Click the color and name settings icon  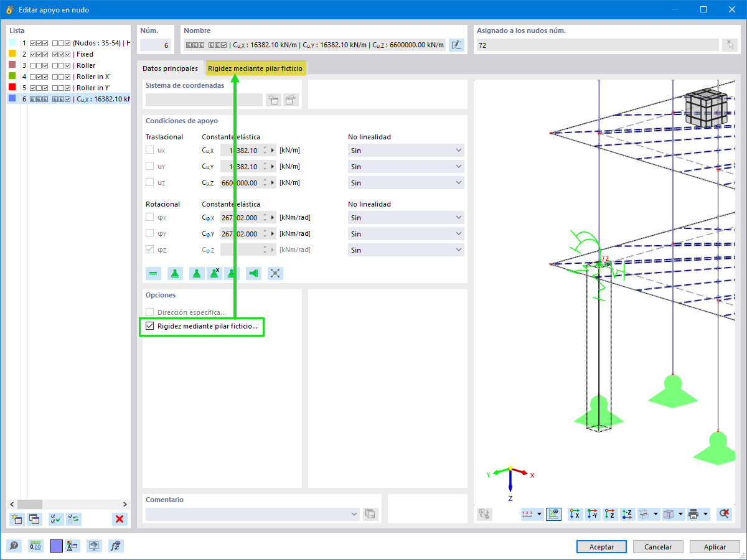[73, 546]
